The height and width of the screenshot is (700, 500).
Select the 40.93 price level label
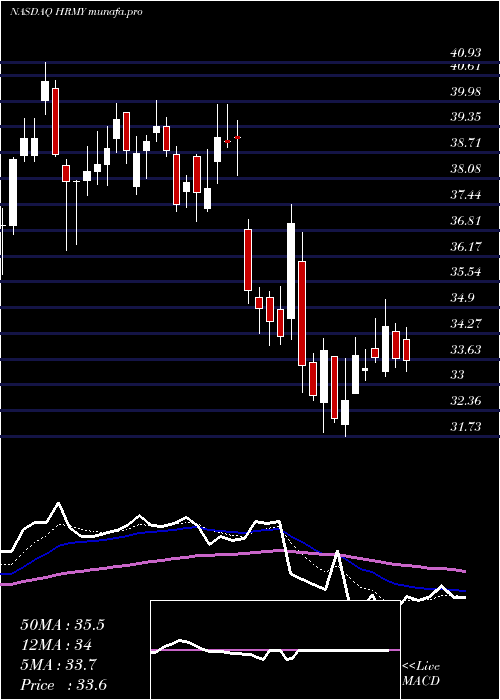(466, 53)
